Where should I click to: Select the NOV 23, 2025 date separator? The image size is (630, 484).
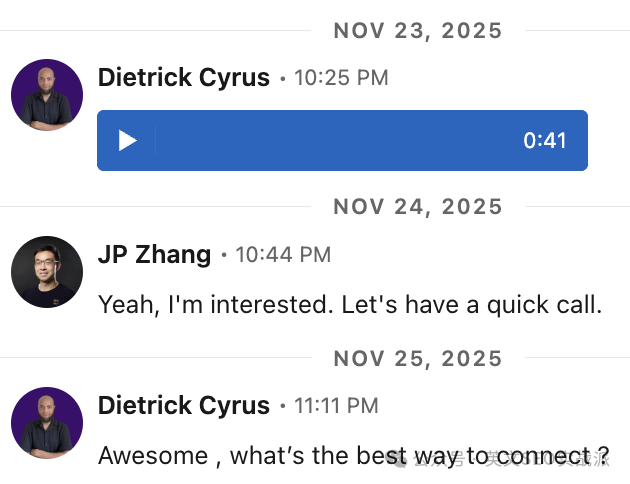coord(418,31)
